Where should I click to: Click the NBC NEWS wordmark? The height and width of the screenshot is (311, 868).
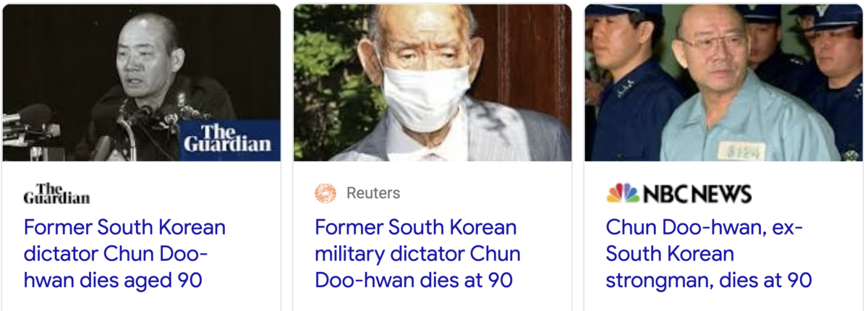[697, 194]
